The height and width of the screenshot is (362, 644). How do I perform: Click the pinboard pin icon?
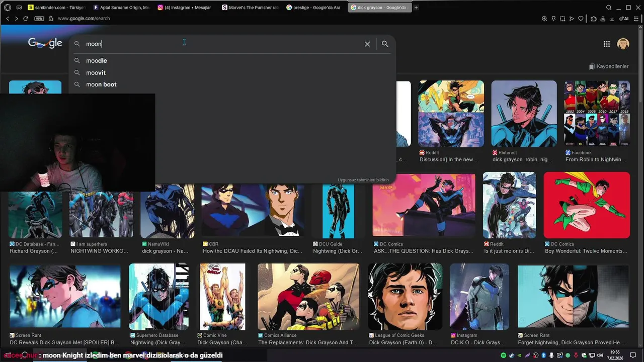coord(553,19)
